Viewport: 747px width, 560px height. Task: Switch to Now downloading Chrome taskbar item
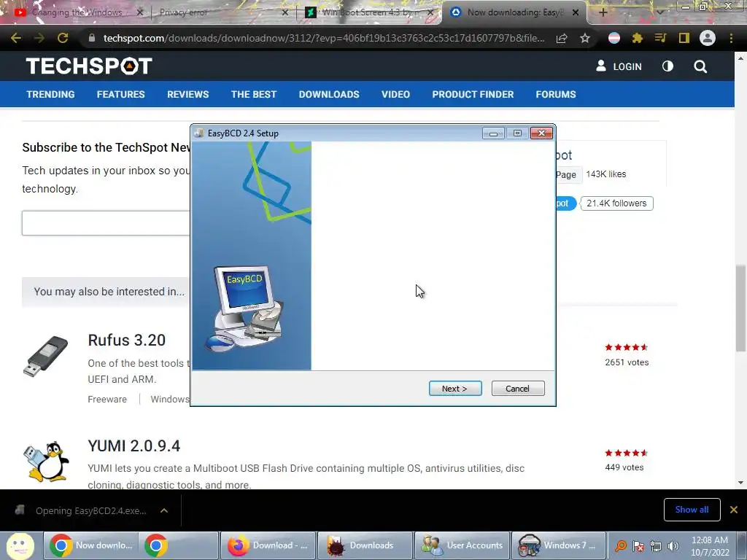(91, 545)
